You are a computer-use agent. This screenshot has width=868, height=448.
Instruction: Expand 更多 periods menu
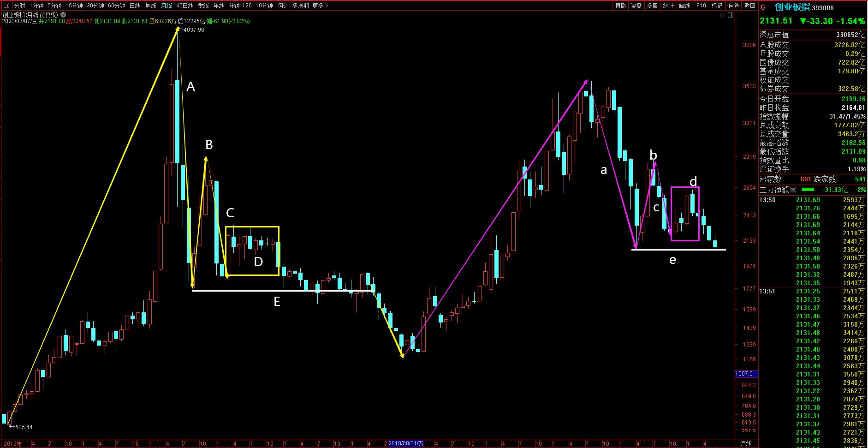click(320, 6)
